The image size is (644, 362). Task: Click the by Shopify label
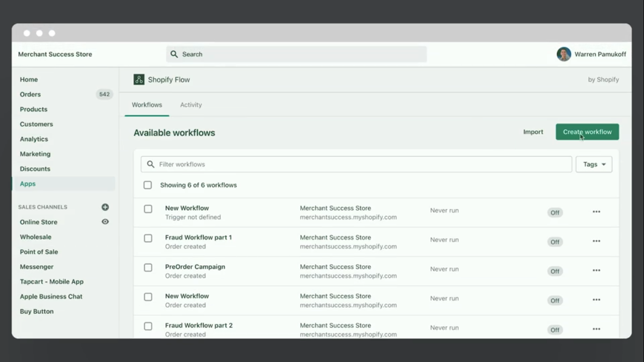point(603,80)
